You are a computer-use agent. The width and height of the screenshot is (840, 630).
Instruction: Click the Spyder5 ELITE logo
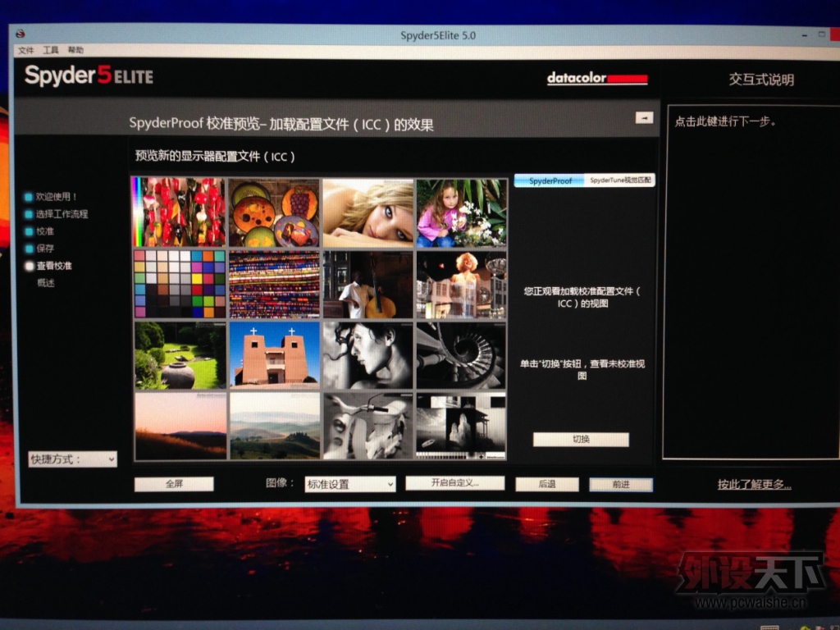point(89,75)
